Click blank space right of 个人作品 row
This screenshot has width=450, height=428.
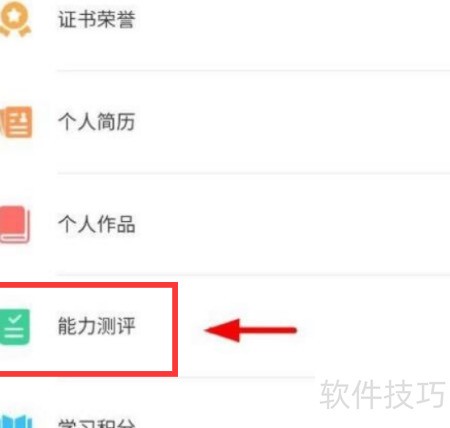click(x=293, y=224)
